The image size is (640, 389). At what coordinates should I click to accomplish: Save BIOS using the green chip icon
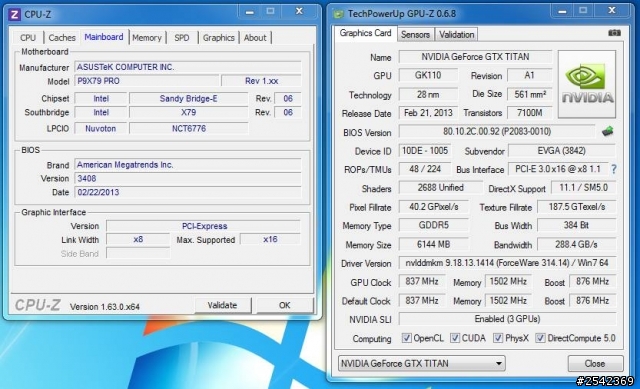(608, 131)
